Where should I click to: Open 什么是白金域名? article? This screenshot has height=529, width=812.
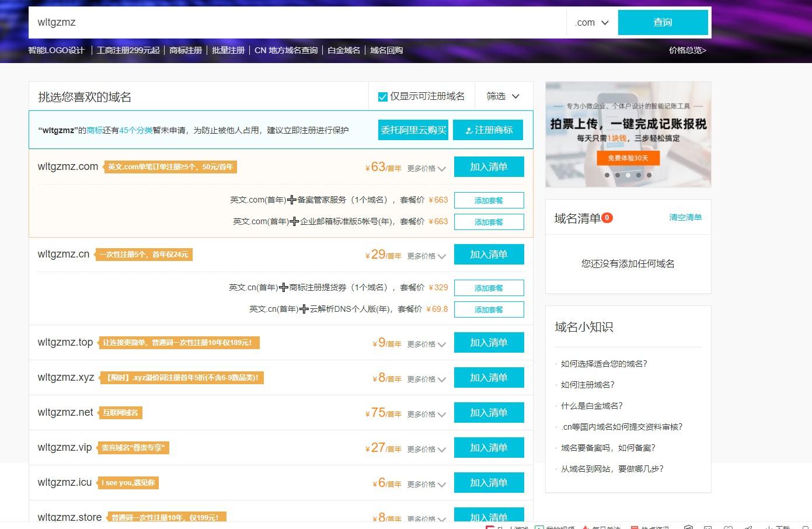pyautogui.click(x=591, y=406)
